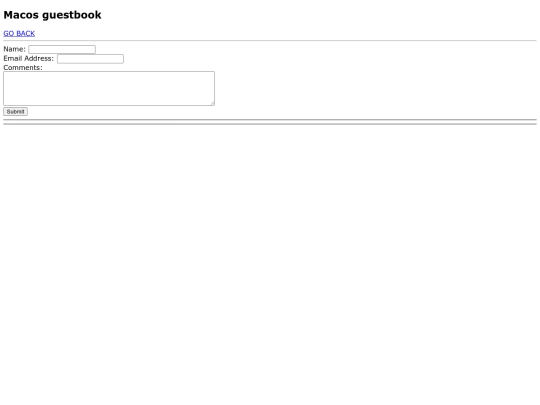Focus the Email Address text field
Screen dimensions: 540x405
tap(90, 59)
